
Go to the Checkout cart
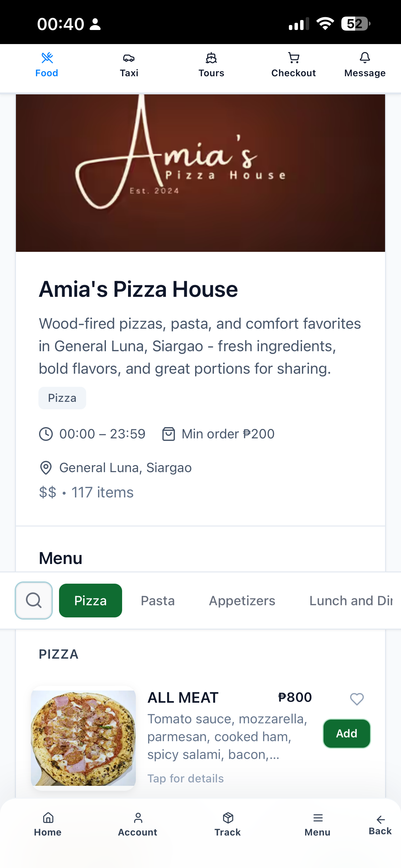pyautogui.click(x=294, y=58)
